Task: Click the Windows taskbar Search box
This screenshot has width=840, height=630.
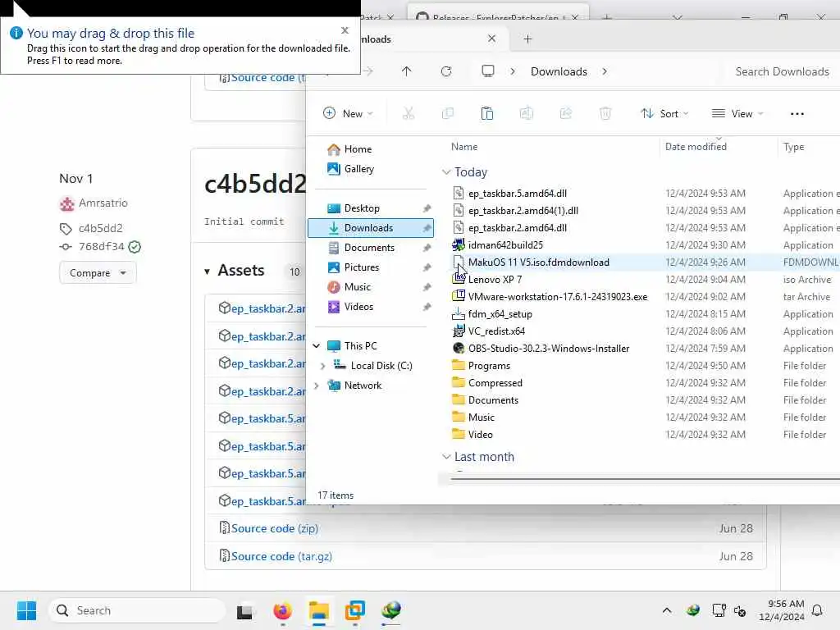Action: 137,610
